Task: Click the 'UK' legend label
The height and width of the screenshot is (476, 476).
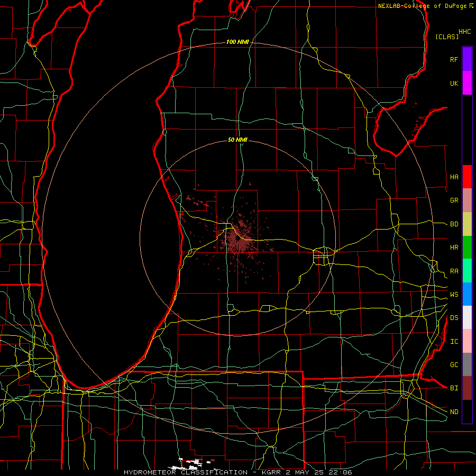Action: 454,84
